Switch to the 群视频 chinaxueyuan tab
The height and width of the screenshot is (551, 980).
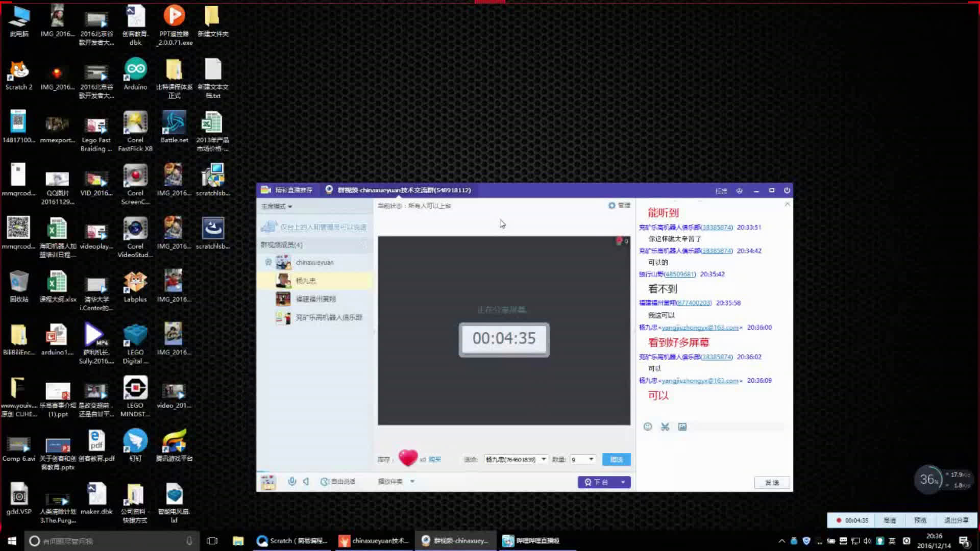point(398,190)
